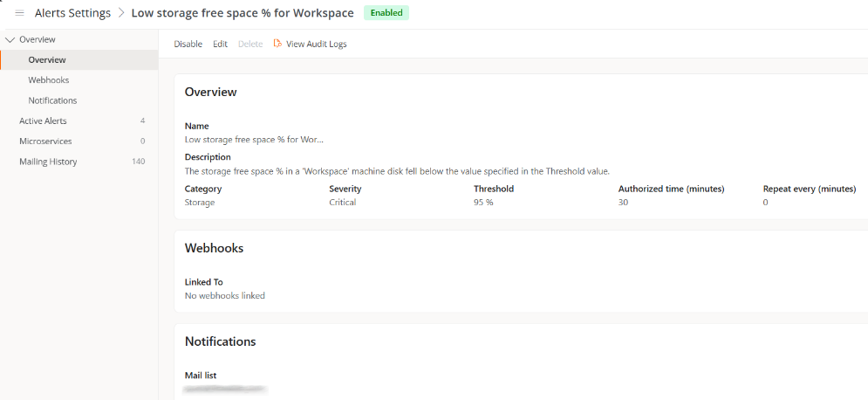
Task: Open the Webhooks sidebar section
Action: pos(48,80)
